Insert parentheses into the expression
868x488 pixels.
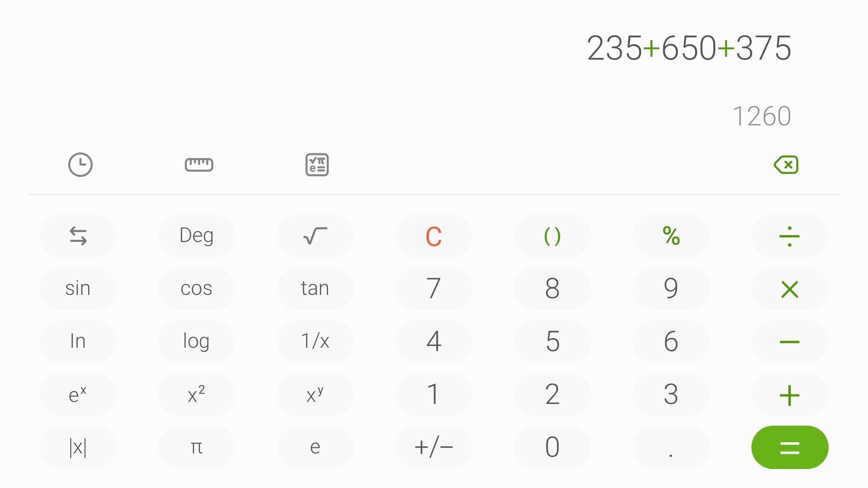[552, 236]
